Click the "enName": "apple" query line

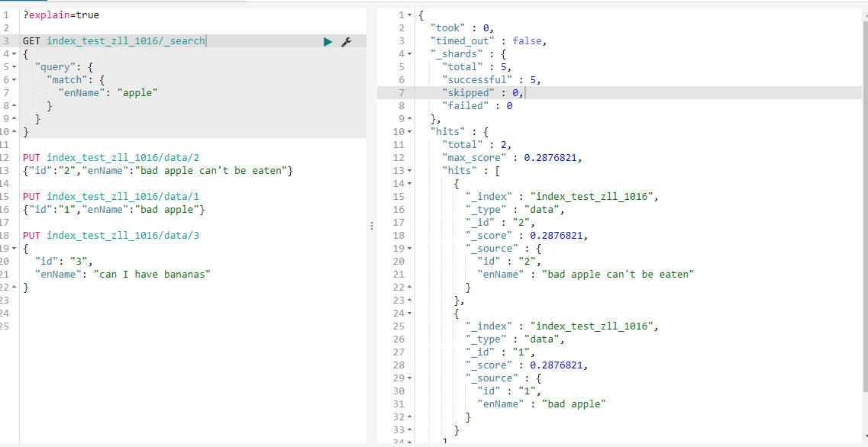(108, 93)
